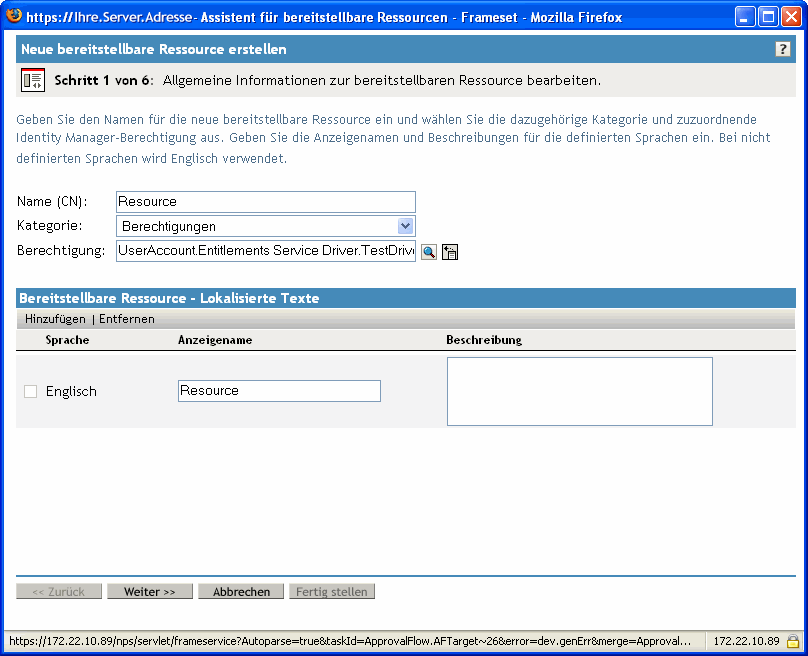Click the Berechtigung: label
808x656 pixels.
(x=61, y=250)
